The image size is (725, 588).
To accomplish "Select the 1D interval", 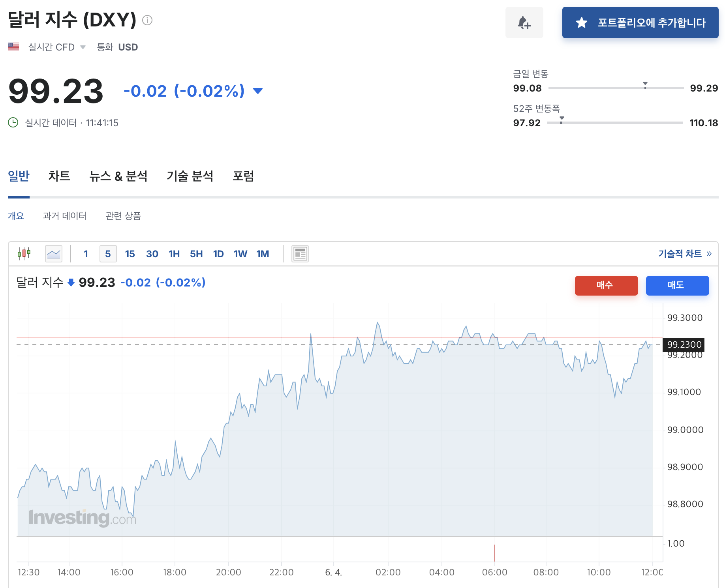I will (218, 254).
